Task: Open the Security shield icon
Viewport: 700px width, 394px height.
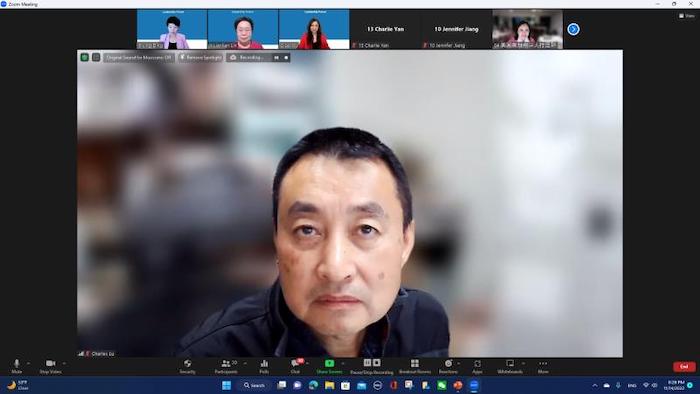Action: [188, 366]
